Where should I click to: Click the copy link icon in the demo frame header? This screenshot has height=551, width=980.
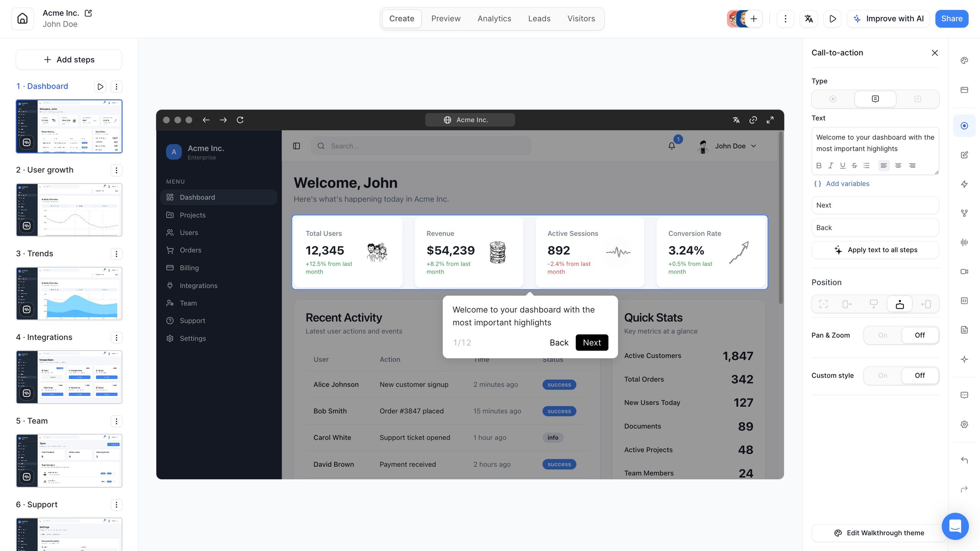pos(753,120)
